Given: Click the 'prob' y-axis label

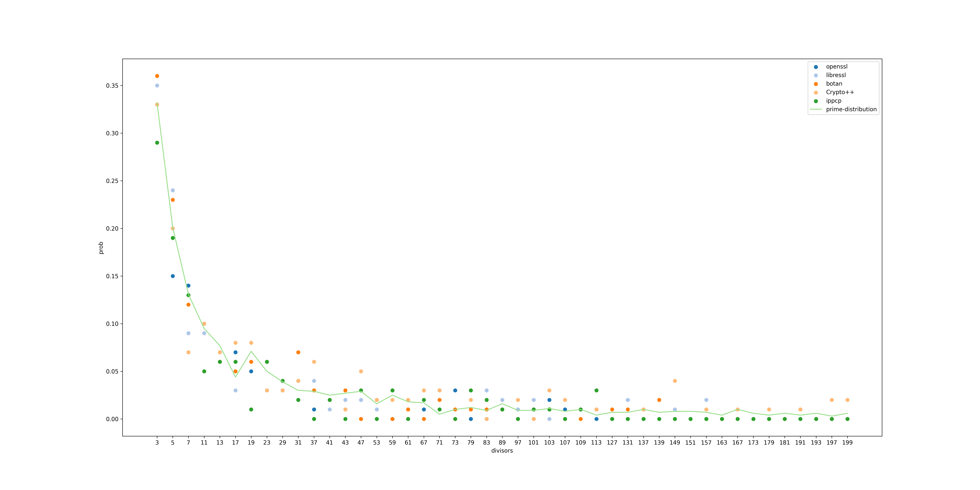Looking at the screenshot, I should point(101,248).
